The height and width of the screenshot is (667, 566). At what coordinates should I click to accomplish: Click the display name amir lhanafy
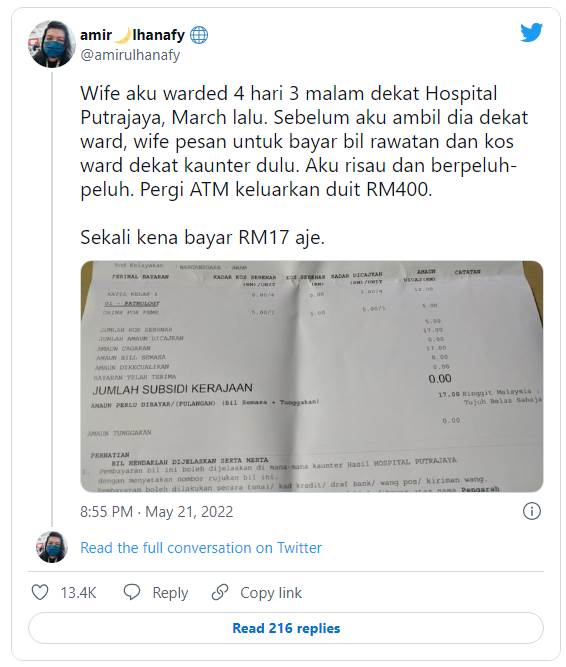click(x=133, y=35)
